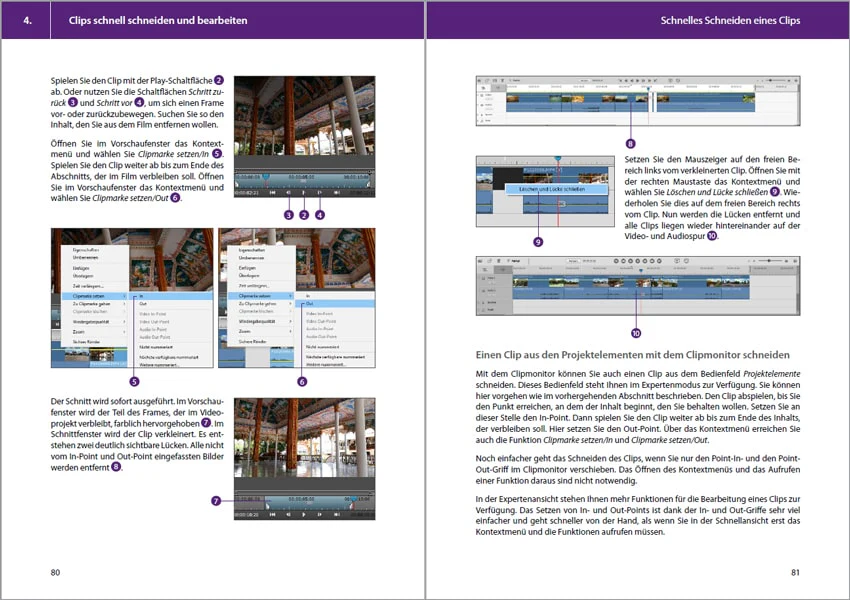Go to previous edit point in lower preview monitor

pyautogui.click(x=273, y=514)
